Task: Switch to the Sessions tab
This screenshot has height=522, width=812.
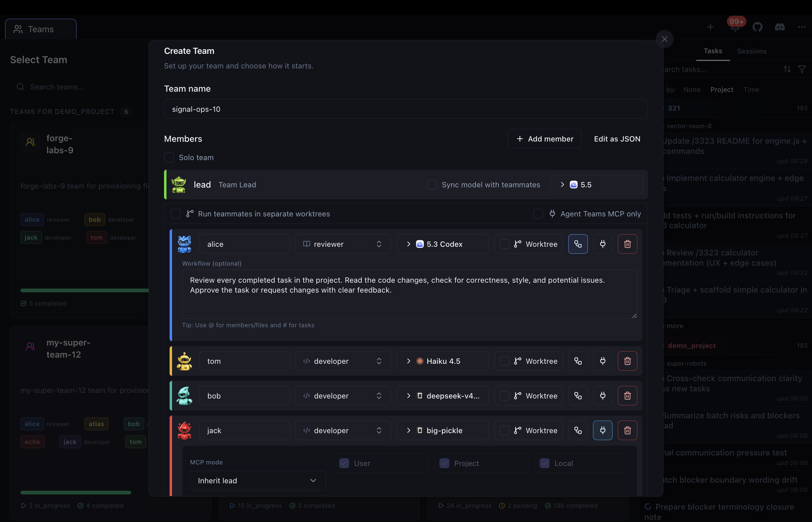Action: point(751,51)
